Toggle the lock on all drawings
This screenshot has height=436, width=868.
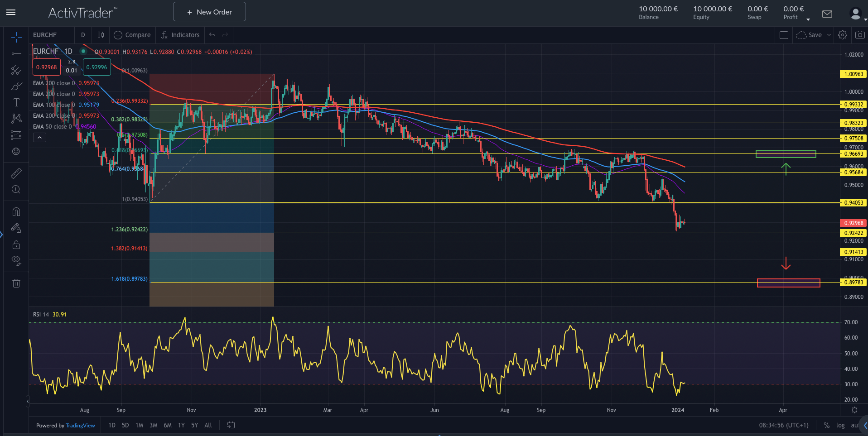16,244
